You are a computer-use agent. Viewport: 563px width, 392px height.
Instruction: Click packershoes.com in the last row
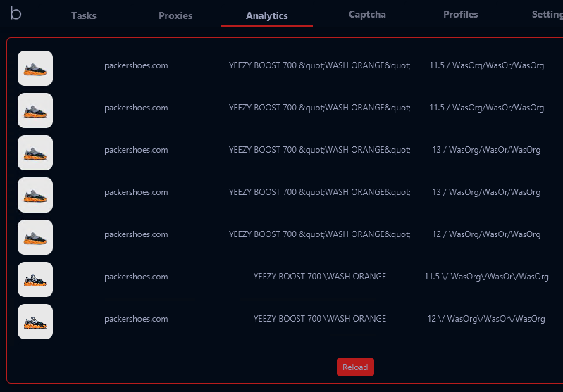click(x=136, y=319)
